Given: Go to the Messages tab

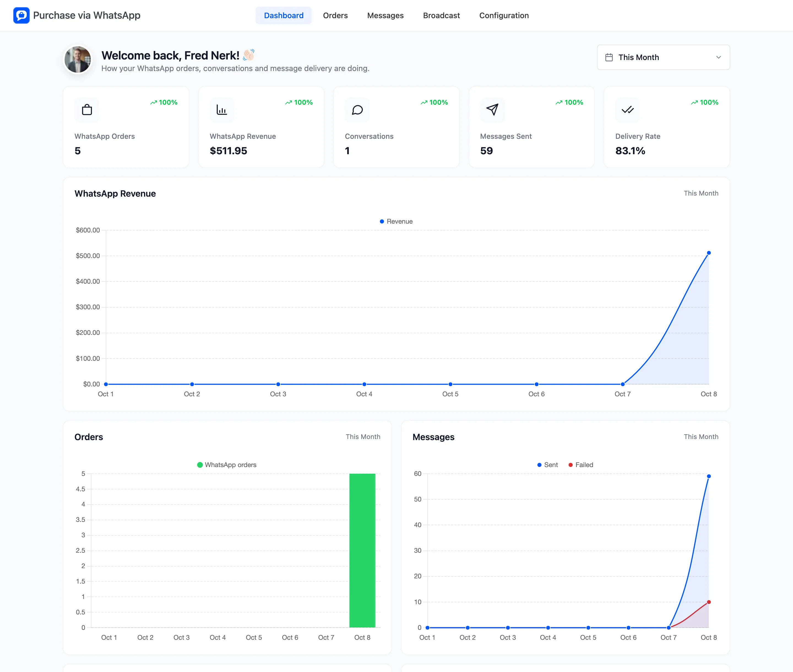Looking at the screenshot, I should [385, 16].
